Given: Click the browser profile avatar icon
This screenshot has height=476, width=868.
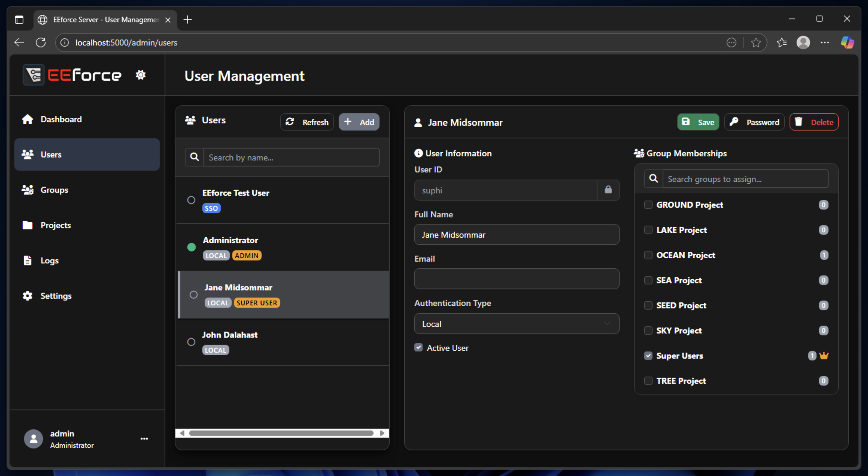Looking at the screenshot, I should tap(803, 43).
